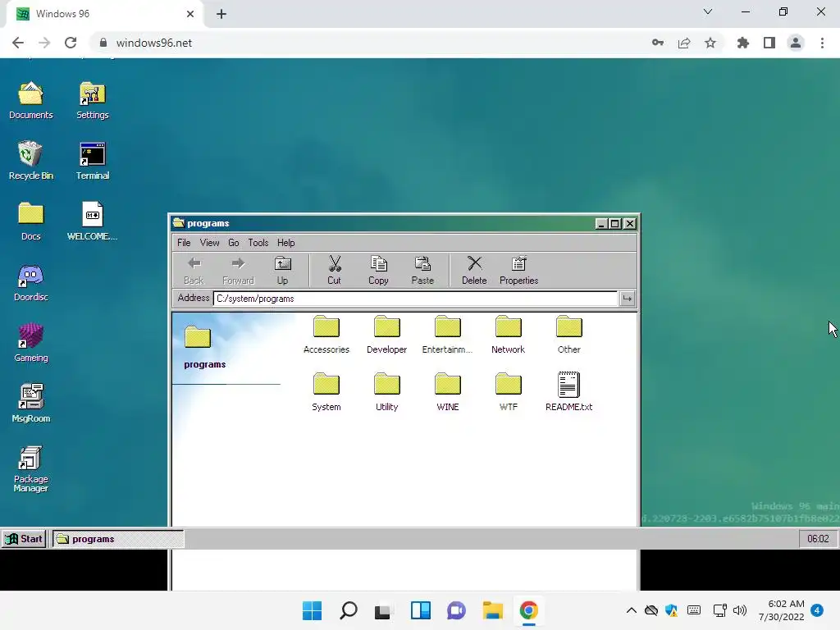Open the MsgRoom desktop shortcut
This screenshot has width=840, height=630.
pyautogui.click(x=30, y=404)
